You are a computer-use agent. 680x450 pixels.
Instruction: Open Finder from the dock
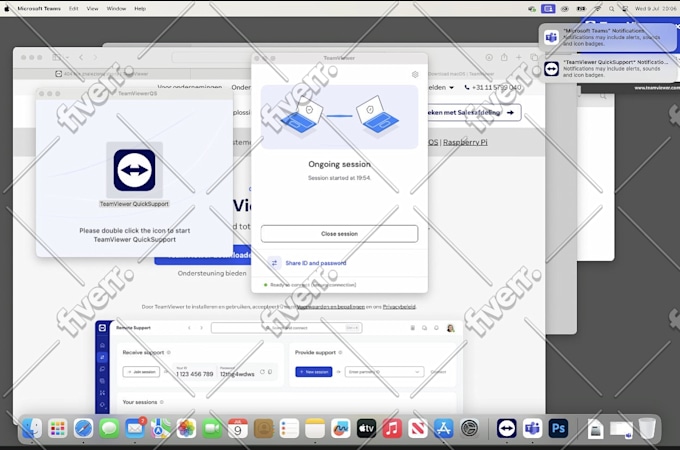32,429
